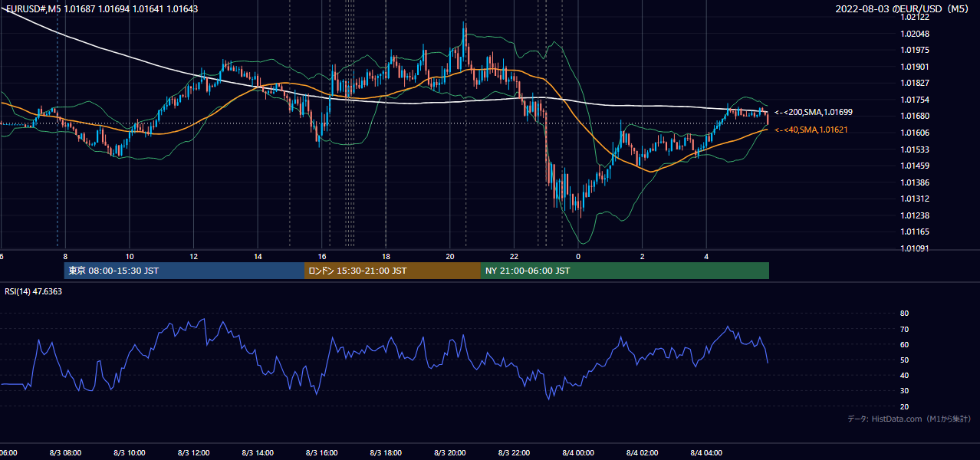The width and height of the screenshot is (980, 460).
Task: Click the 8/3 08:00 time axis label
Action: [64, 453]
